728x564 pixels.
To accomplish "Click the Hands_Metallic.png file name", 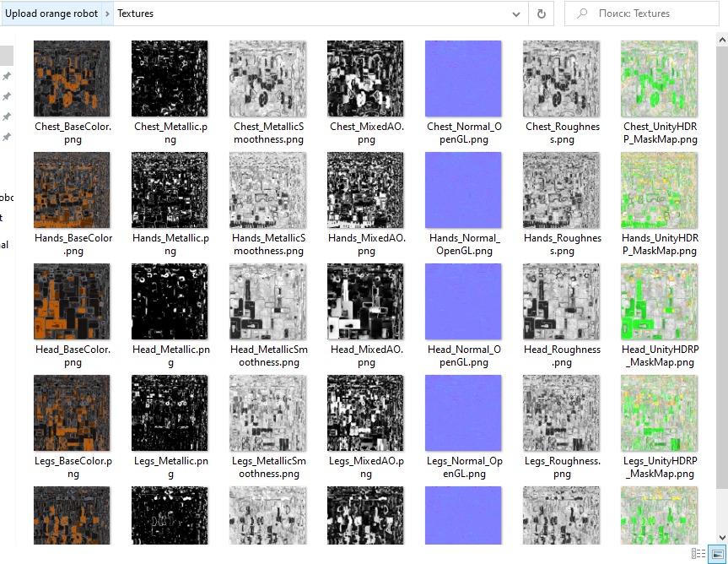I will pos(170,244).
